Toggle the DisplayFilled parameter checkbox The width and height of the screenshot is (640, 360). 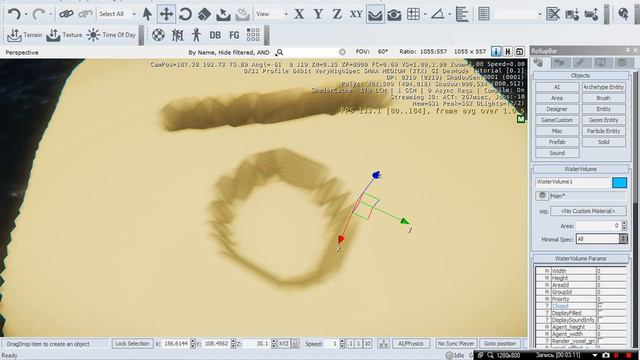(601, 313)
